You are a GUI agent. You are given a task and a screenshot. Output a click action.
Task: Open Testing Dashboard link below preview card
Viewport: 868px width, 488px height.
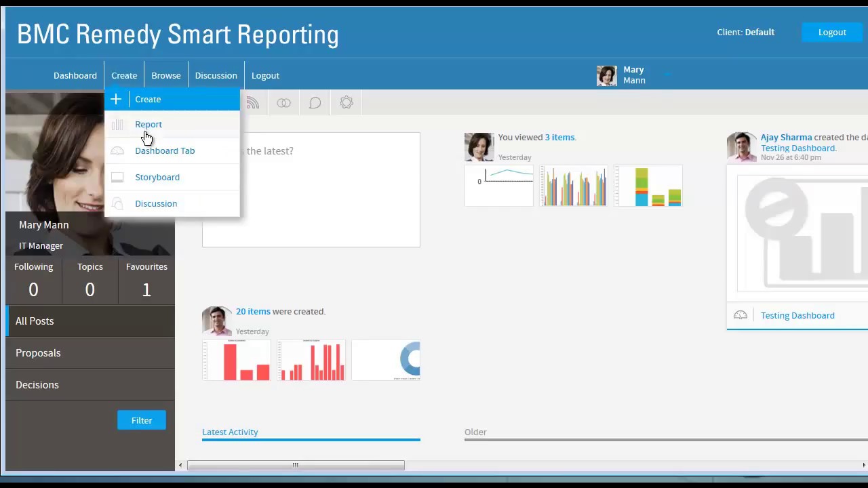pos(797,315)
